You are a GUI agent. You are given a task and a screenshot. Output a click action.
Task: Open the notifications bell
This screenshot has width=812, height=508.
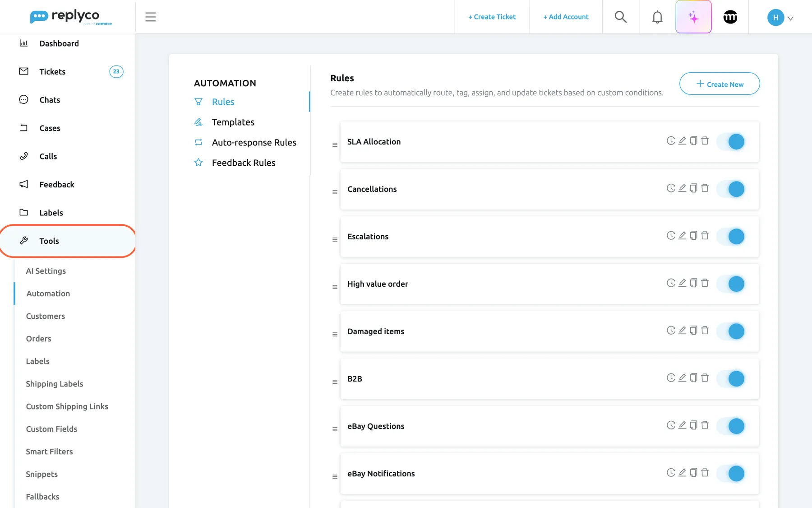657,17
